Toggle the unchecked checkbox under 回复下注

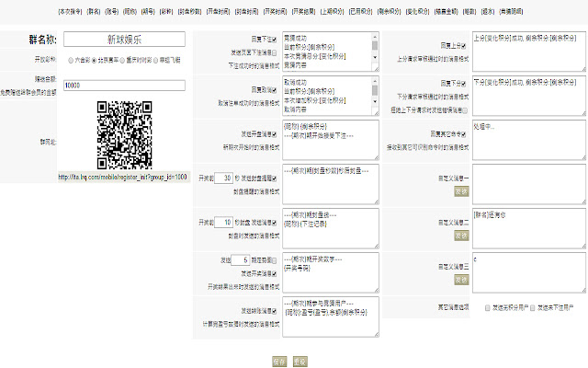pyautogui.click(x=275, y=53)
